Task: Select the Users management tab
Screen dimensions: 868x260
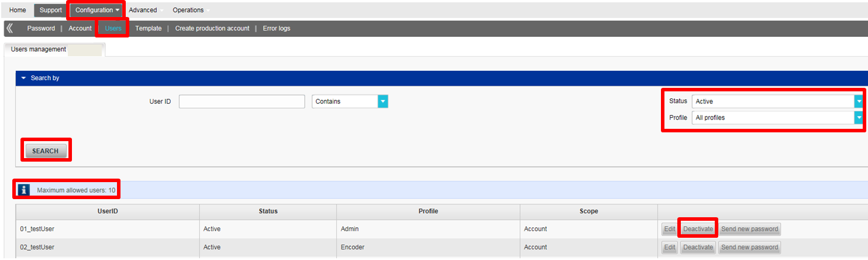Action: pos(54,50)
